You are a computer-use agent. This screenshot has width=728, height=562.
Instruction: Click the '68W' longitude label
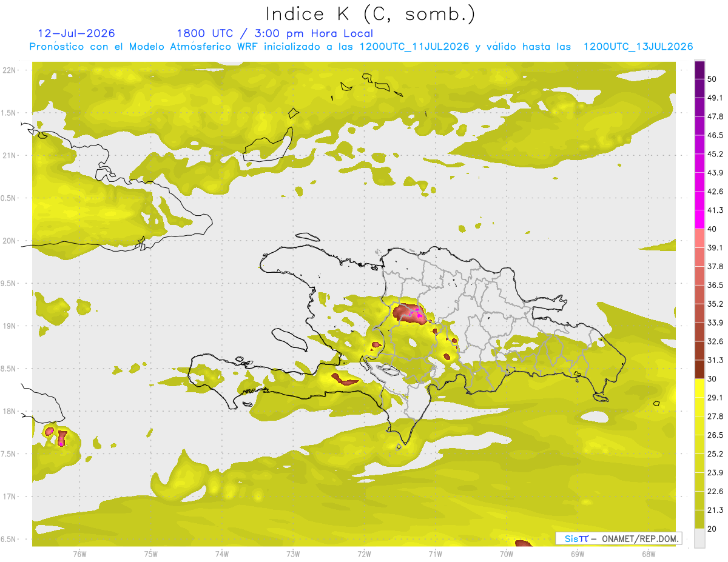(649, 554)
